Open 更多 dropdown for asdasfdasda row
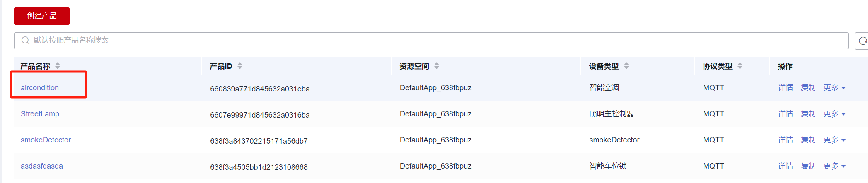Screen dimensions: 868x183 [x=834, y=166]
